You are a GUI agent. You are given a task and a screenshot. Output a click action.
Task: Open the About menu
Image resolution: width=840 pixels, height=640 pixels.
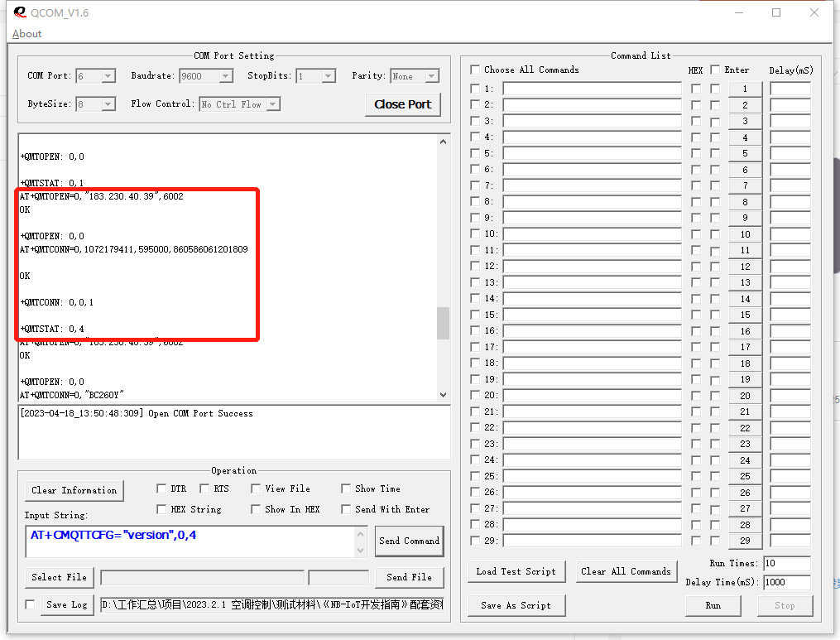point(26,34)
